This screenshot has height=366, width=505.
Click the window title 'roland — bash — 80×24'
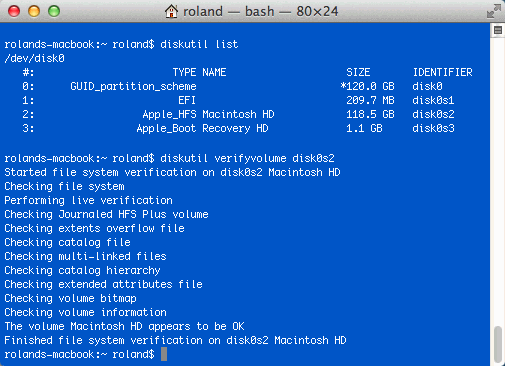(261, 11)
